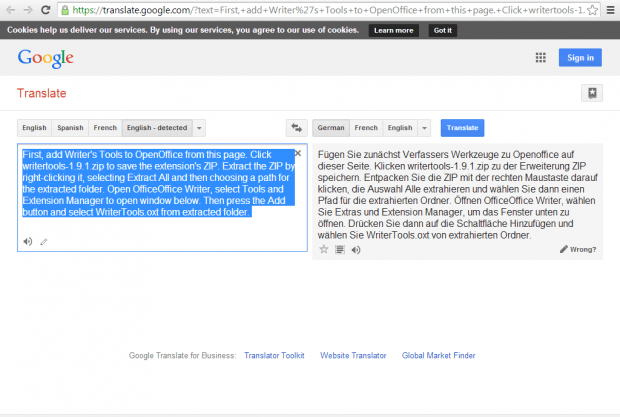Open Website Translator link
Screen dimensions: 620x417
353,355
